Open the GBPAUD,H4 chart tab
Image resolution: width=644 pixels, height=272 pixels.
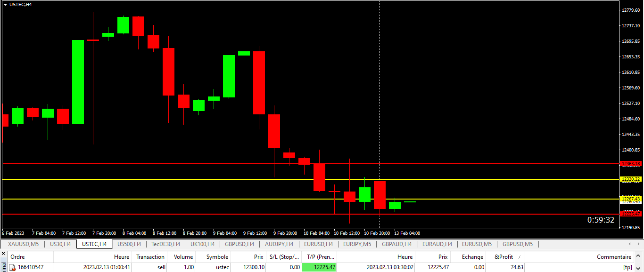tap(396, 244)
